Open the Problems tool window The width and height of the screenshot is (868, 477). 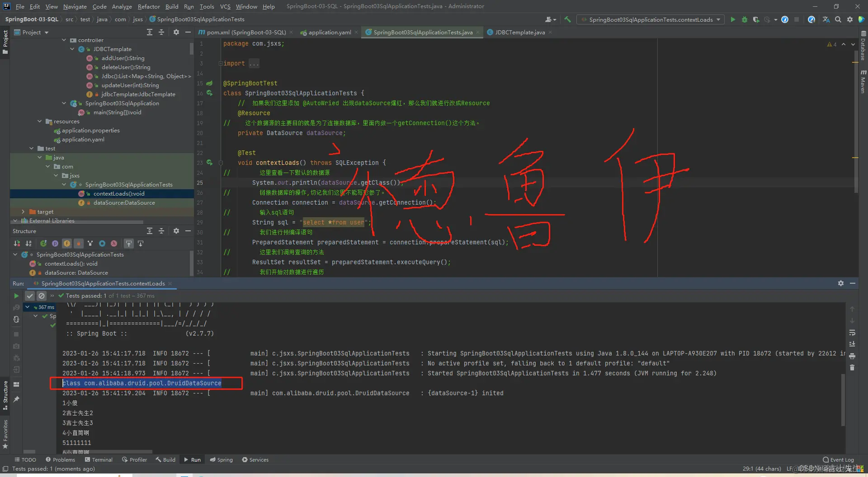pyautogui.click(x=61, y=459)
